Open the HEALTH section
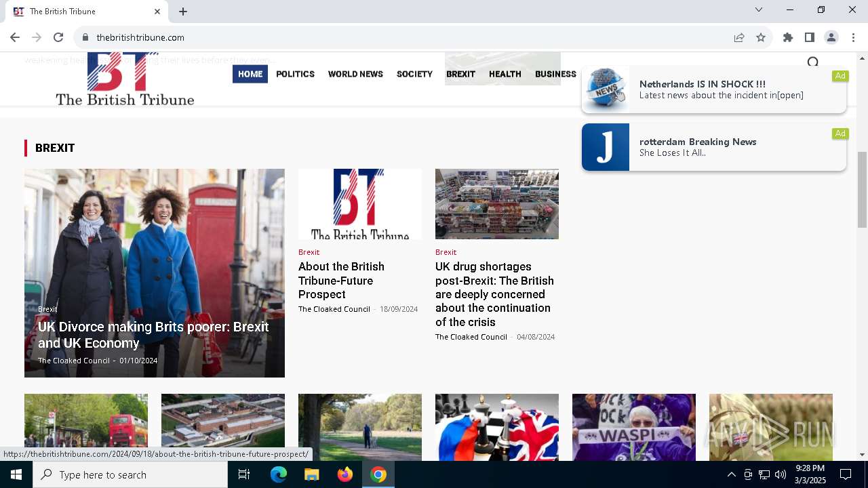 505,74
